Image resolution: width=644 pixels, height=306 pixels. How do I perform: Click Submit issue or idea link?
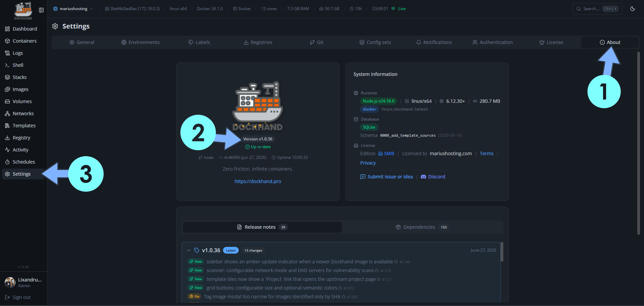tap(386, 177)
